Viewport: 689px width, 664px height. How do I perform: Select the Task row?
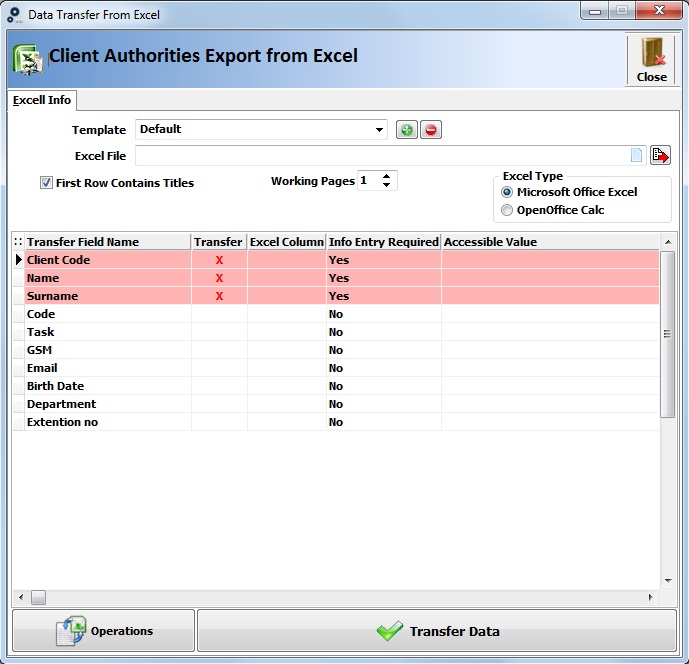336,332
